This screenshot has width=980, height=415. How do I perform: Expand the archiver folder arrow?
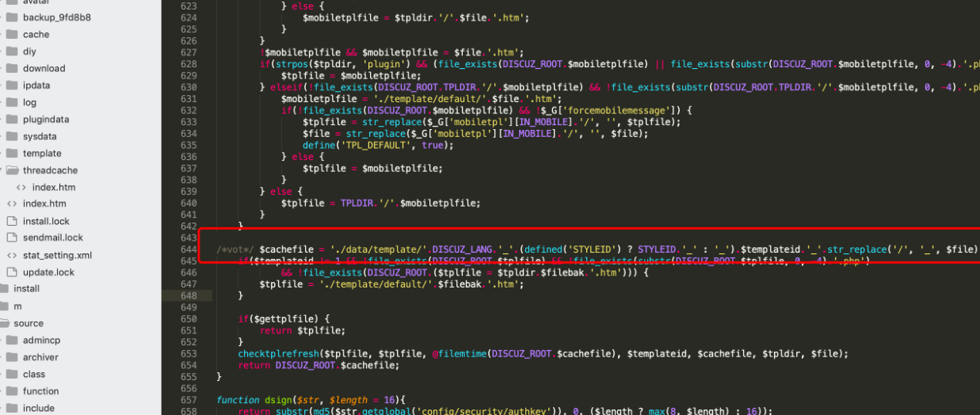(x=2, y=357)
